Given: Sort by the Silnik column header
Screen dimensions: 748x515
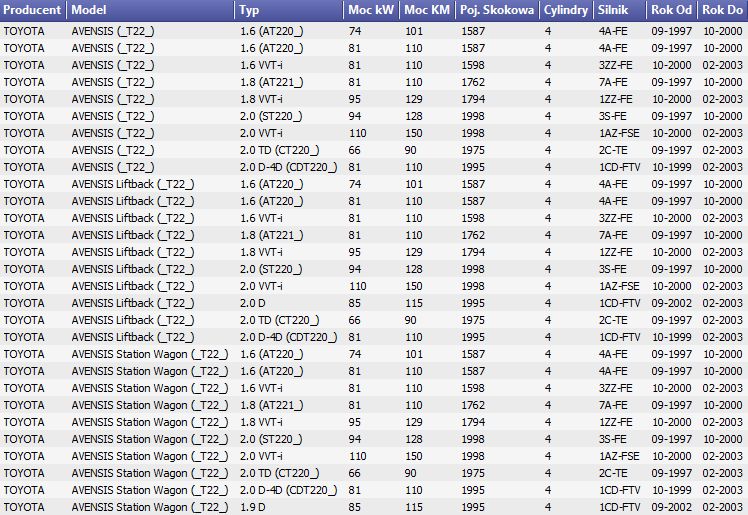Looking at the screenshot, I should (619, 10).
